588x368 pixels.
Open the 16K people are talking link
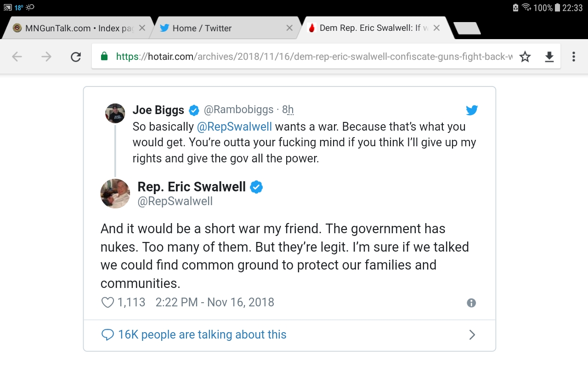click(202, 334)
